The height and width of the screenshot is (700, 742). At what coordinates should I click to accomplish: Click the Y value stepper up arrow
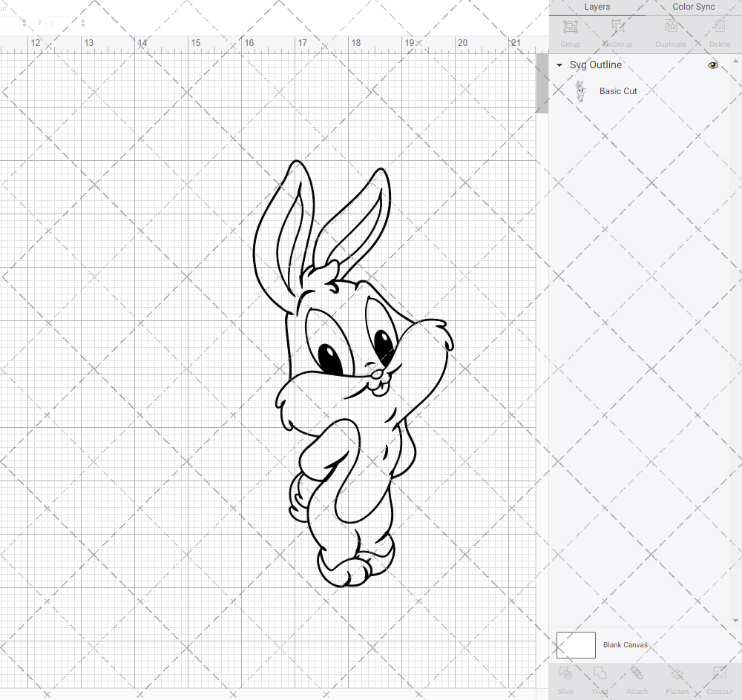pyautogui.click(x=82, y=21)
